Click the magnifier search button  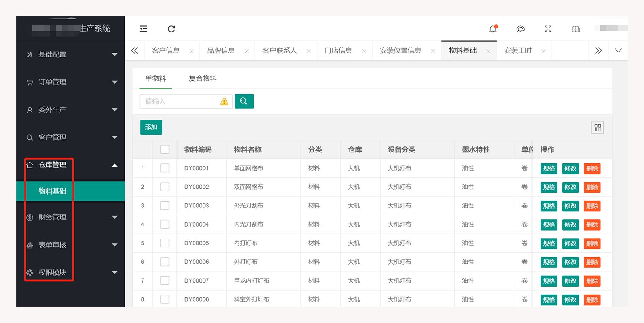[x=244, y=101]
